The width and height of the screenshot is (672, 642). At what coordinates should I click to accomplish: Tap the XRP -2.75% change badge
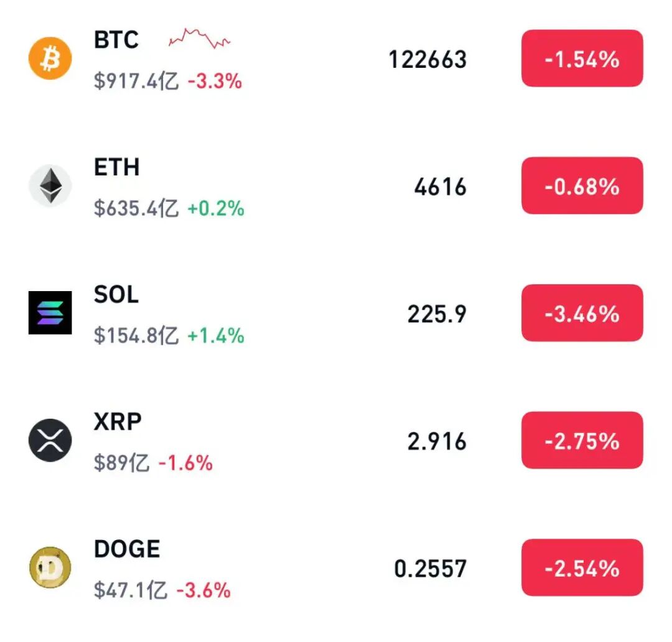coord(582,440)
